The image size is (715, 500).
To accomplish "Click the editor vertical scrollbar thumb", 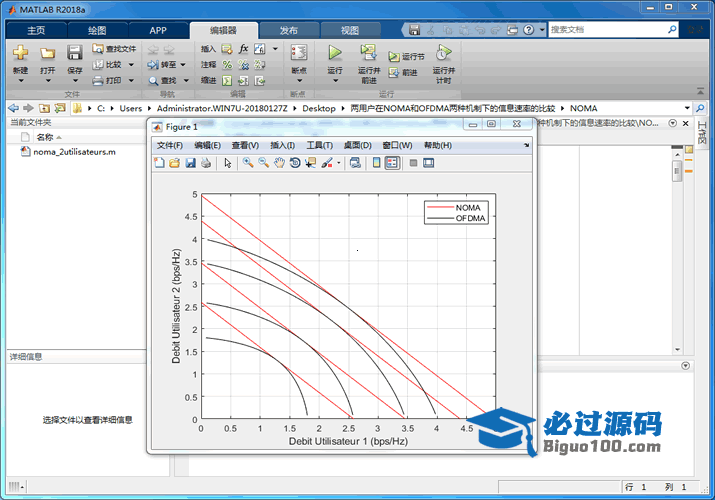I will click(677, 171).
